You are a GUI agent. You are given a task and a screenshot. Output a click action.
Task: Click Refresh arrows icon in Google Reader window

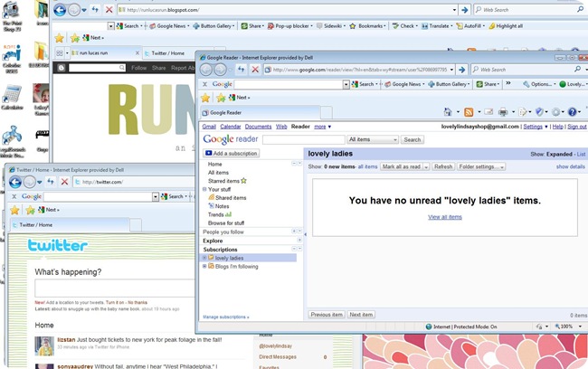point(242,69)
